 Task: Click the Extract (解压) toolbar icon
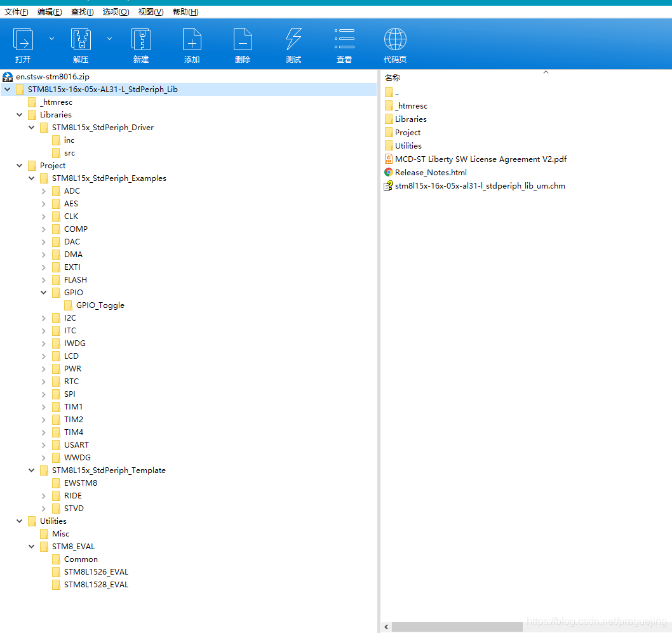[x=81, y=39]
